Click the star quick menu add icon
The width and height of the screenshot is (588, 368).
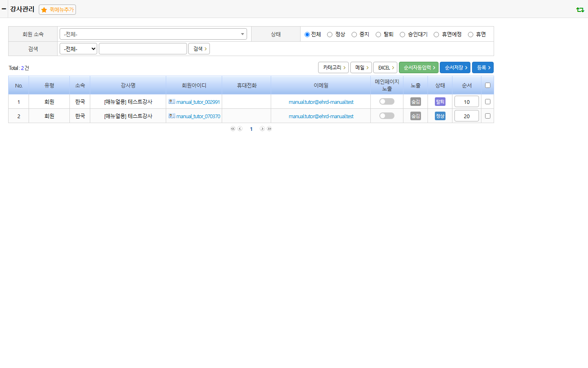pyautogui.click(x=44, y=10)
